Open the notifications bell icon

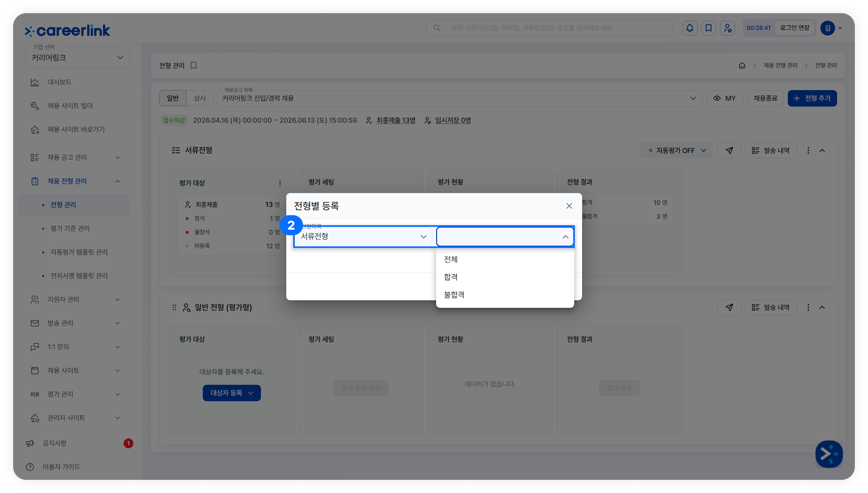[690, 28]
